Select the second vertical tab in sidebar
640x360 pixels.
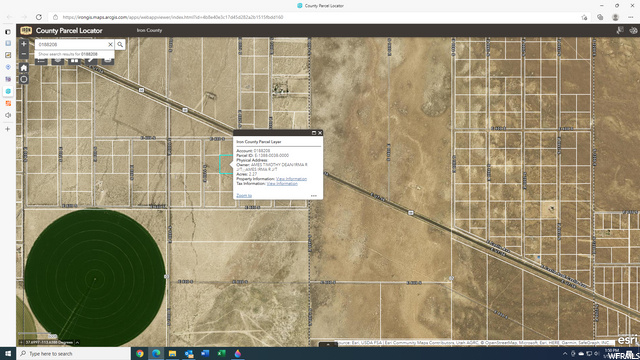pos(8,43)
